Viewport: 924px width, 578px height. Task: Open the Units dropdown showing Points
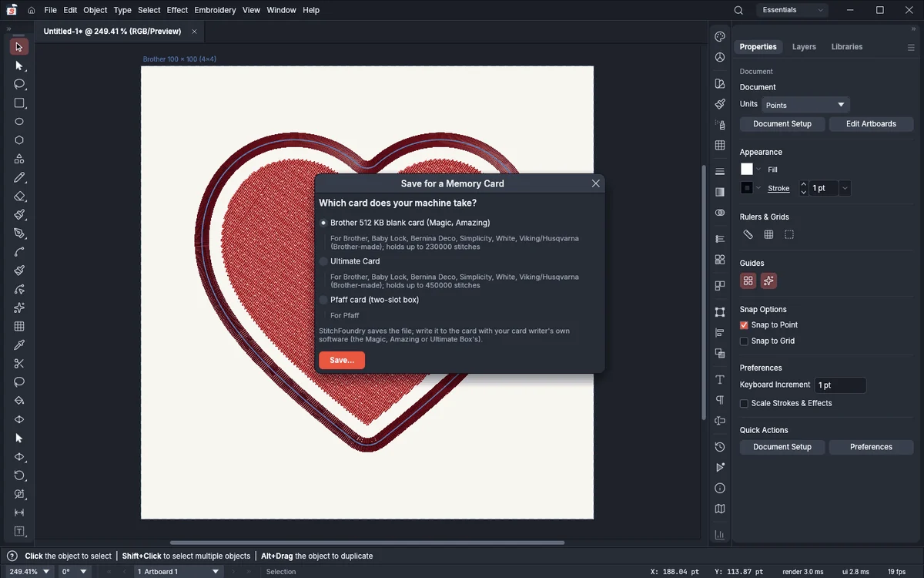click(x=805, y=105)
